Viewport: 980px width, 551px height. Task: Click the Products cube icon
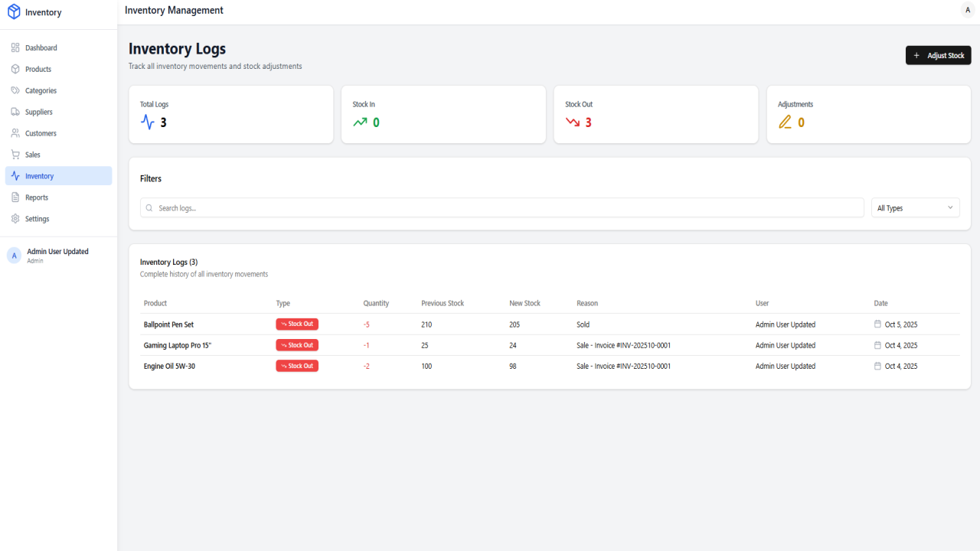(x=15, y=69)
